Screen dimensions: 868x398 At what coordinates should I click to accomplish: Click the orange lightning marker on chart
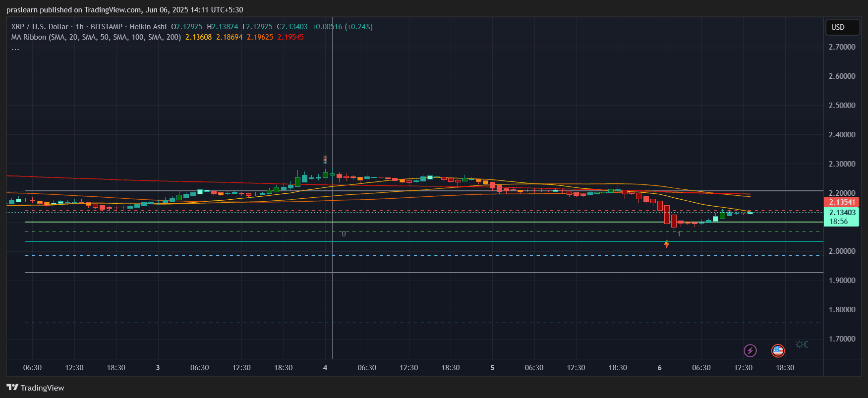667,244
